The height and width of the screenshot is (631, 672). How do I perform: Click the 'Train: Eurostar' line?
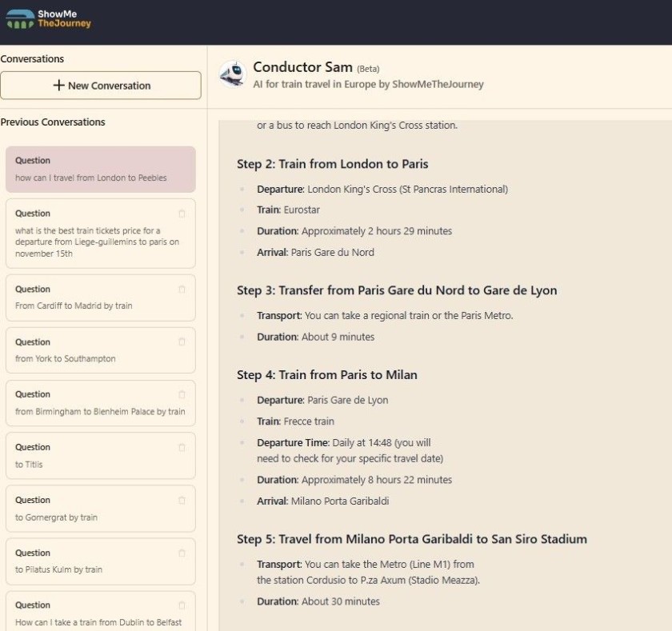289,210
